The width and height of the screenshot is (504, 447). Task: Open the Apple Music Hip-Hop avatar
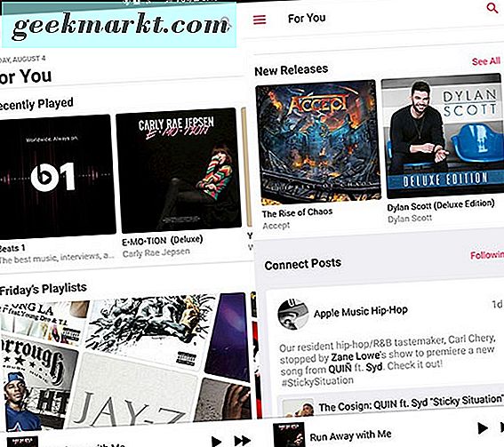[292, 315]
